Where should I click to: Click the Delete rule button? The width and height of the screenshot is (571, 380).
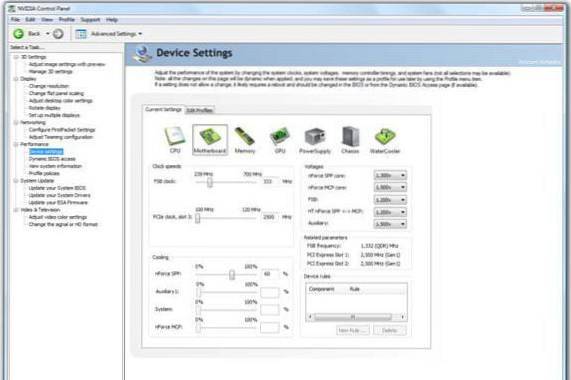(x=390, y=330)
